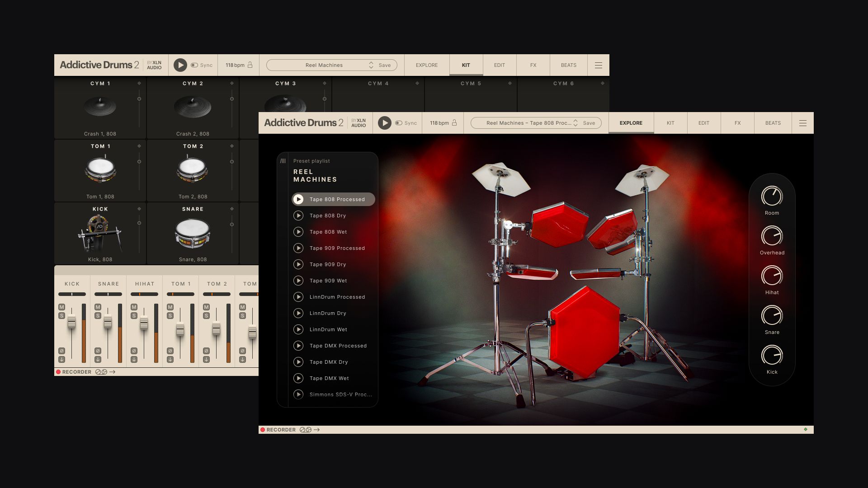Viewport: 868px width, 488px height.
Task: Click the Kick drum thumbnail in Kit
Action: tap(99, 233)
